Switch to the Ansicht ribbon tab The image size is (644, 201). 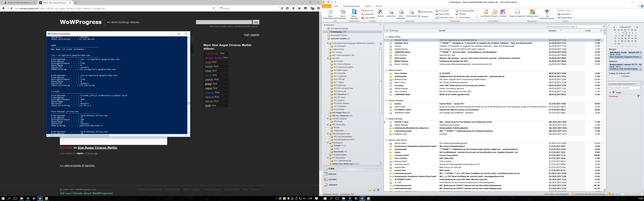379,6
